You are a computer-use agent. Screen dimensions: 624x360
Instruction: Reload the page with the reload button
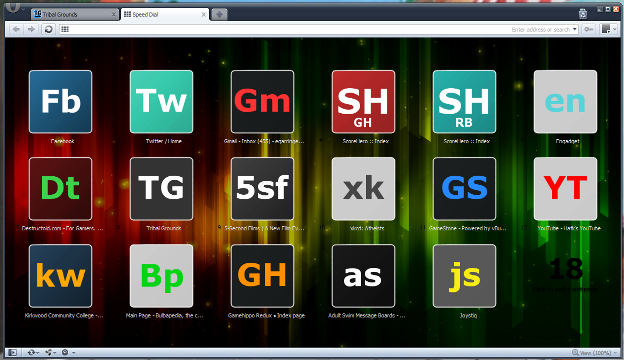[x=49, y=29]
